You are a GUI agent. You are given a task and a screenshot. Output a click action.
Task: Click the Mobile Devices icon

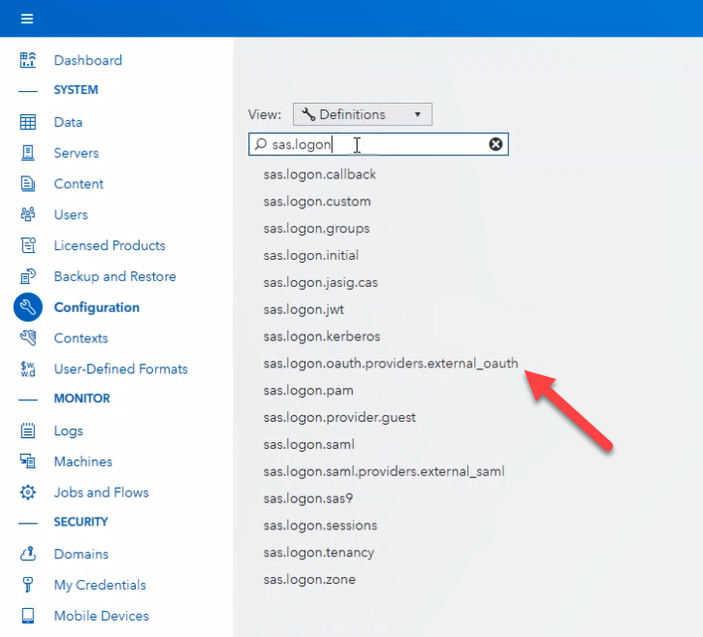(28, 616)
